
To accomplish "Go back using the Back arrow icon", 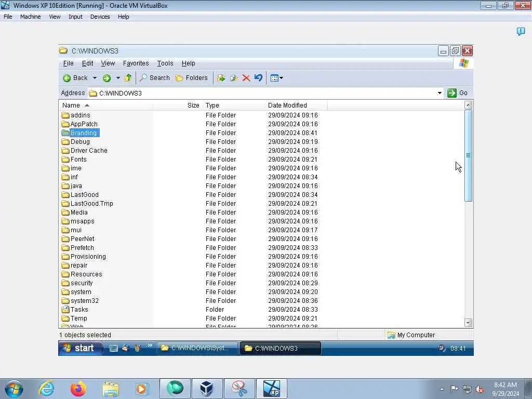I will [67, 78].
